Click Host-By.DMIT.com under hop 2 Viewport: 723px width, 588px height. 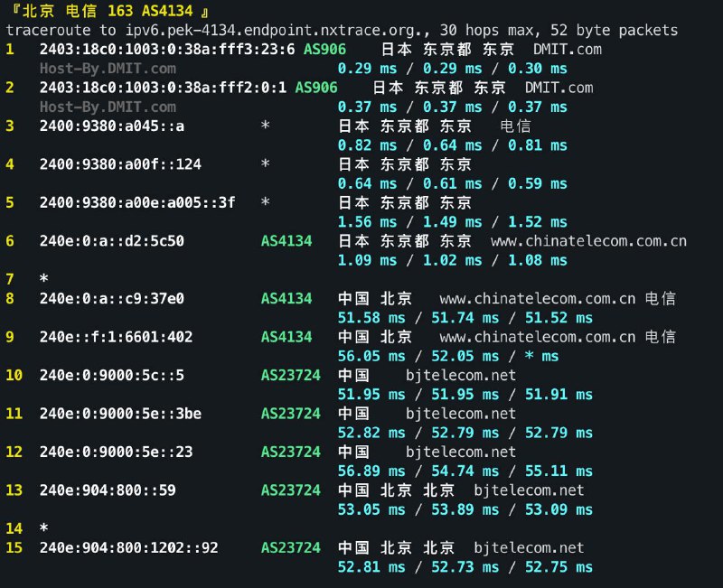[108, 107]
